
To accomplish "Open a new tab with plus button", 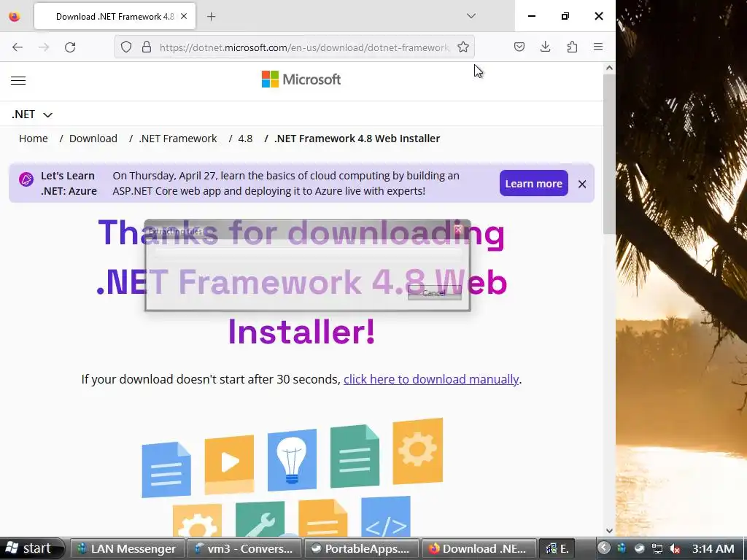I will (x=212, y=17).
